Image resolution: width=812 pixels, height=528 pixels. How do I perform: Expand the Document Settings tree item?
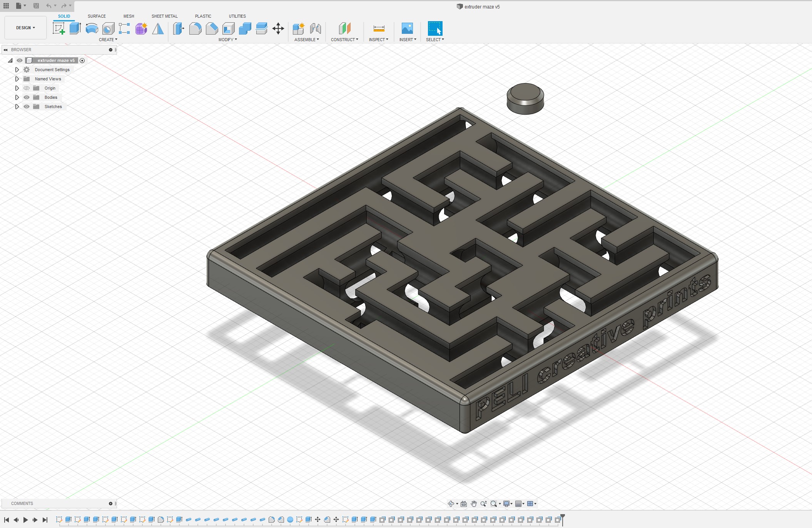17,70
